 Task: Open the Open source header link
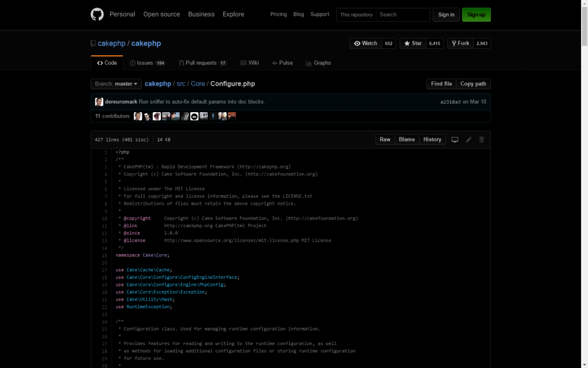(161, 14)
